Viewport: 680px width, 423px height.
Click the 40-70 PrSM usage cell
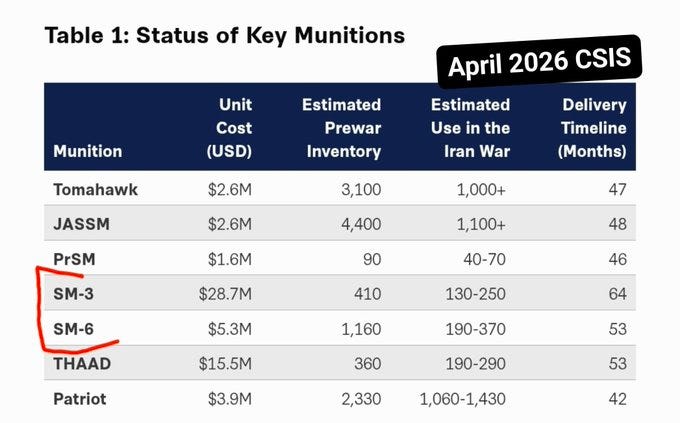(484, 259)
